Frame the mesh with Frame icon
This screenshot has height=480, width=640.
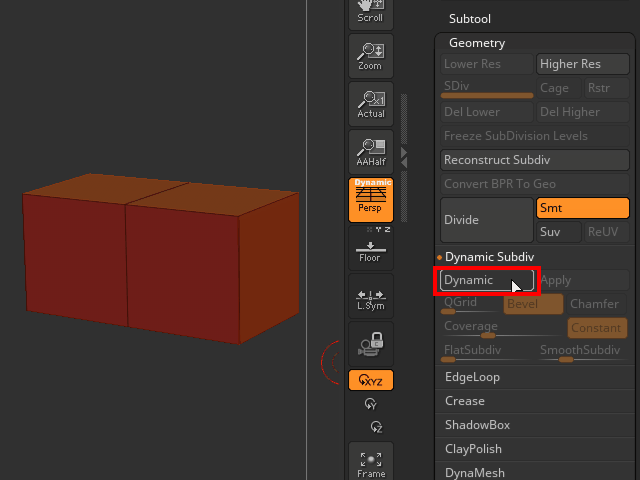370,463
